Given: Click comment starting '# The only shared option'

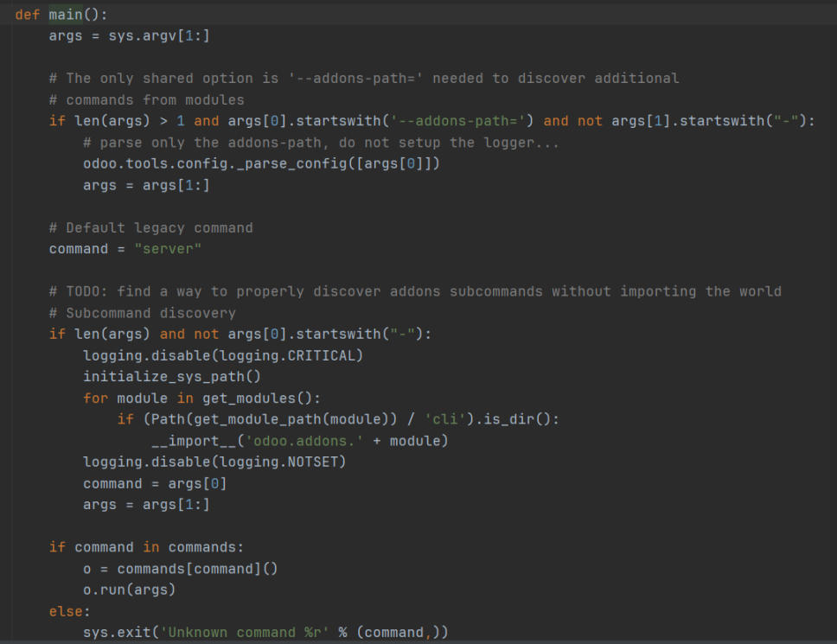Looking at the screenshot, I should 363,79.
